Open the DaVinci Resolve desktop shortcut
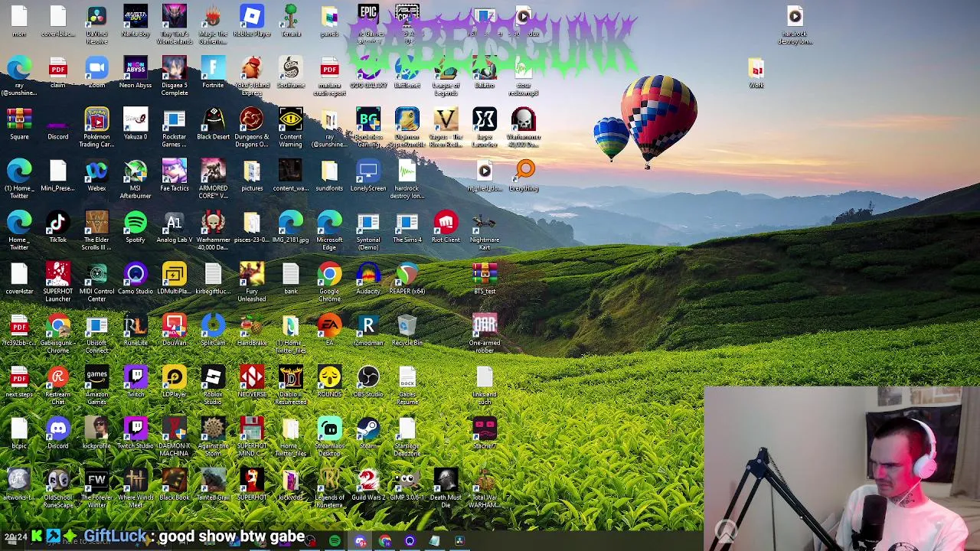The height and width of the screenshot is (551, 980). [x=96, y=24]
